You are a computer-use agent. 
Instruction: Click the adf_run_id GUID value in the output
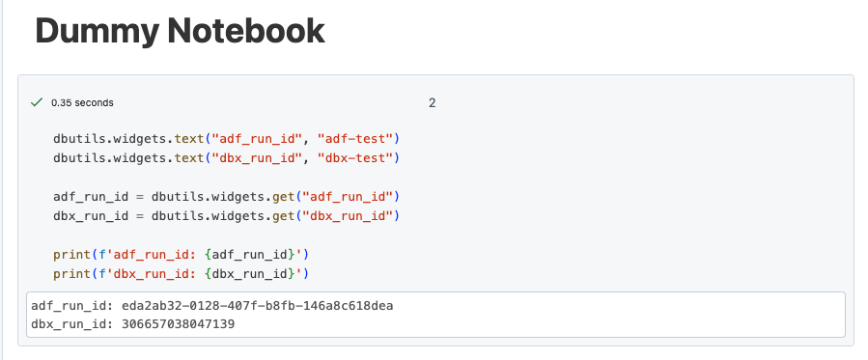click(x=258, y=306)
